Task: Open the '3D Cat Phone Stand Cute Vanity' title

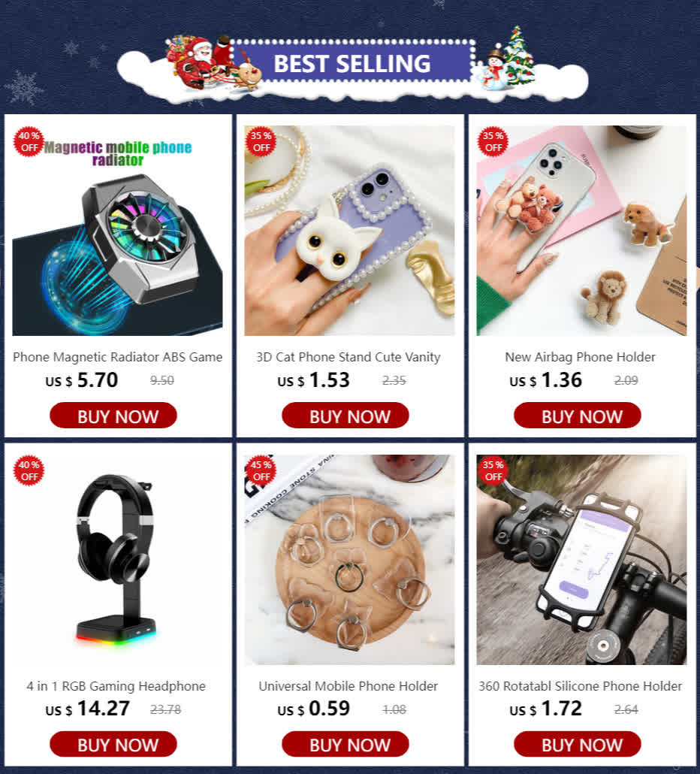Action: point(348,357)
